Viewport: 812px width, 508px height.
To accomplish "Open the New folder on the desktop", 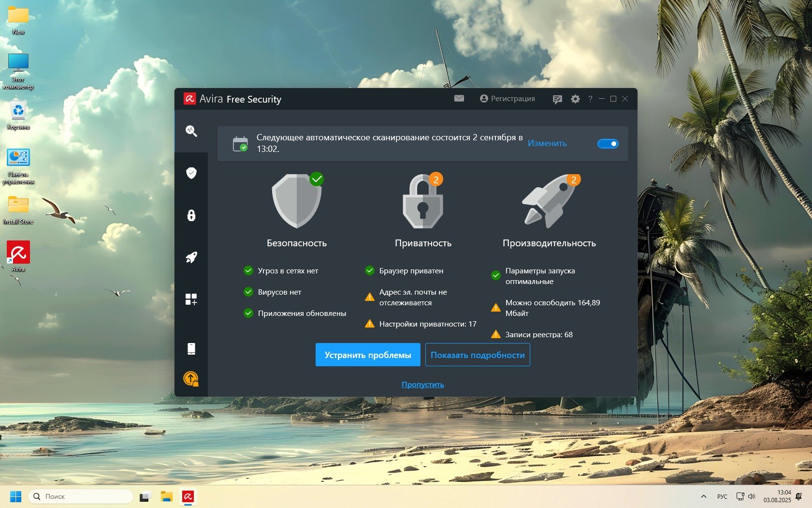I will point(18,21).
